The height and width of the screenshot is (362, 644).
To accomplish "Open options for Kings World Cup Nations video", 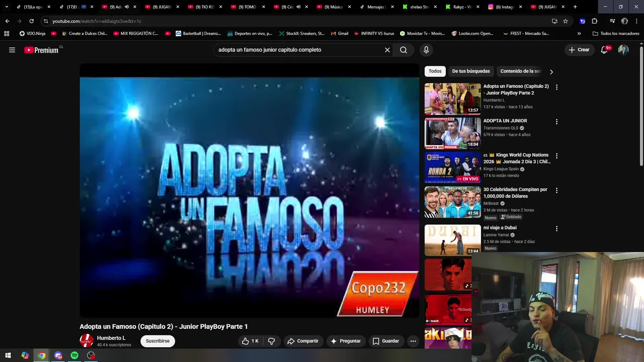I will point(556,156).
